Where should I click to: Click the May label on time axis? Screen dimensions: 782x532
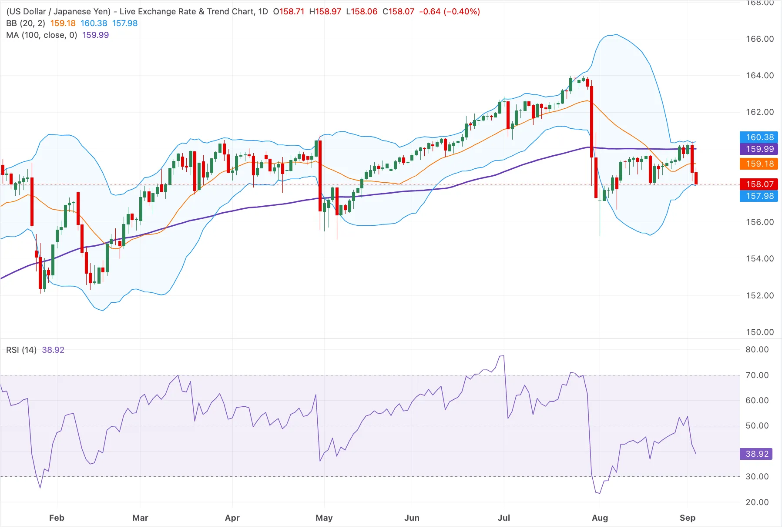tap(324, 518)
